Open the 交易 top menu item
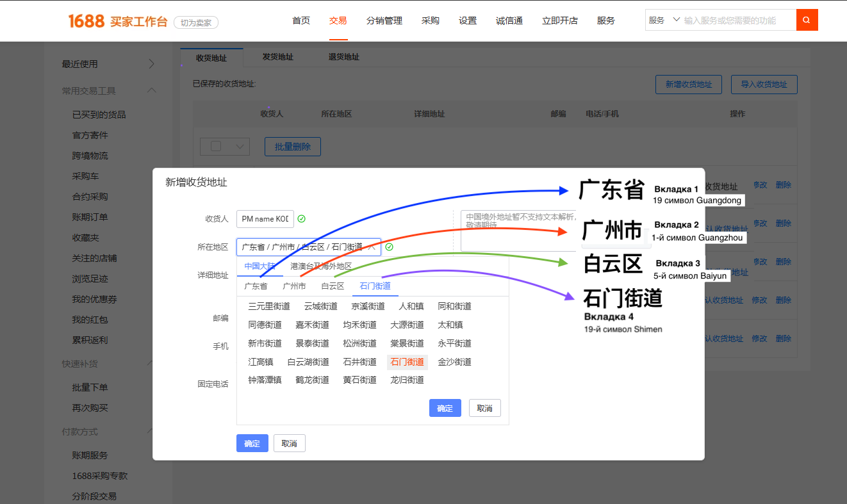 click(x=338, y=20)
